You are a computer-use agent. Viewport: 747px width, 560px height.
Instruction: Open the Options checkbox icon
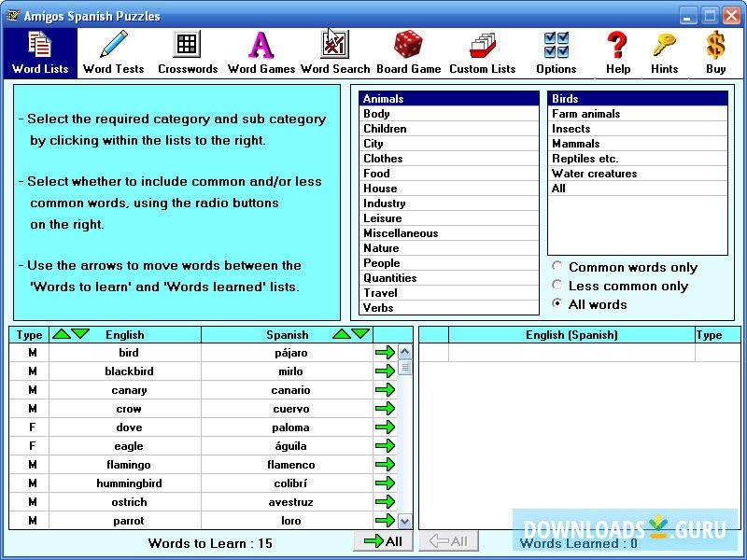pos(556,53)
